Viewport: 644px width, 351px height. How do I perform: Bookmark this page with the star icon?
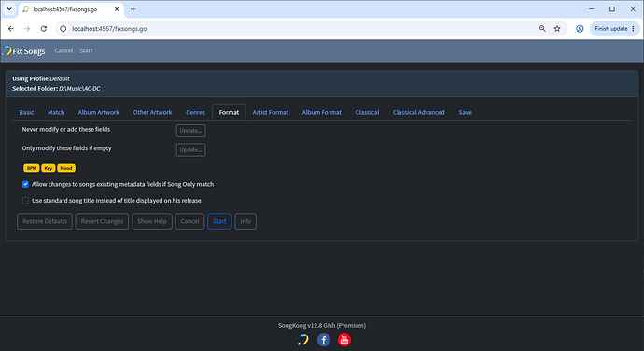tap(557, 29)
